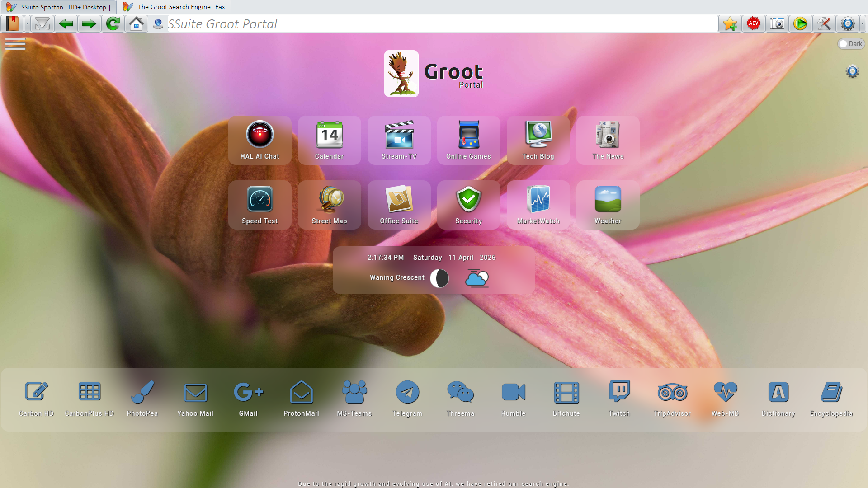Image resolution: width=868 pixels, height=488 pixels.
Task: Open the HAL AI Chat tile
Action: (x=259, y=140)
